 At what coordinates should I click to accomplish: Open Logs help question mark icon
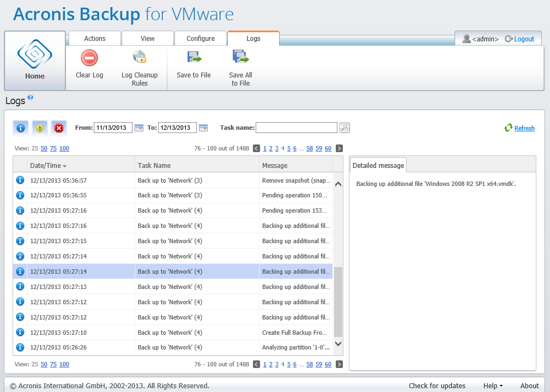pyautogui.click(x=31, y=98)
